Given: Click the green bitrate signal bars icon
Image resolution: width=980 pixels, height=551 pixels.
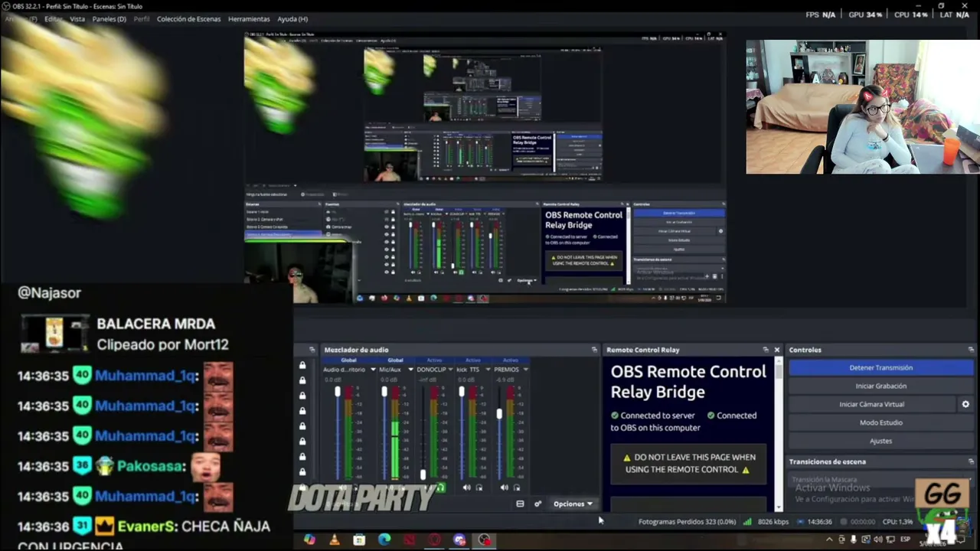Looking at the screenshot, I should 747,522.
